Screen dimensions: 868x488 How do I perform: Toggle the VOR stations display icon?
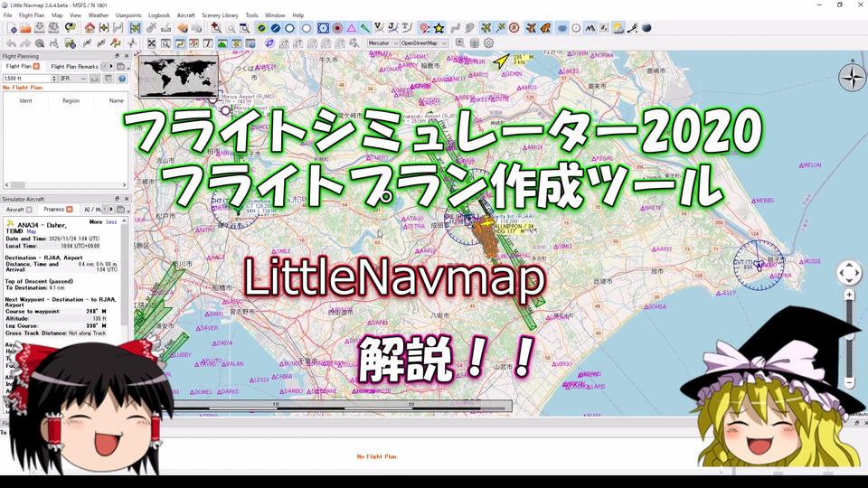[x=322, y=28]
